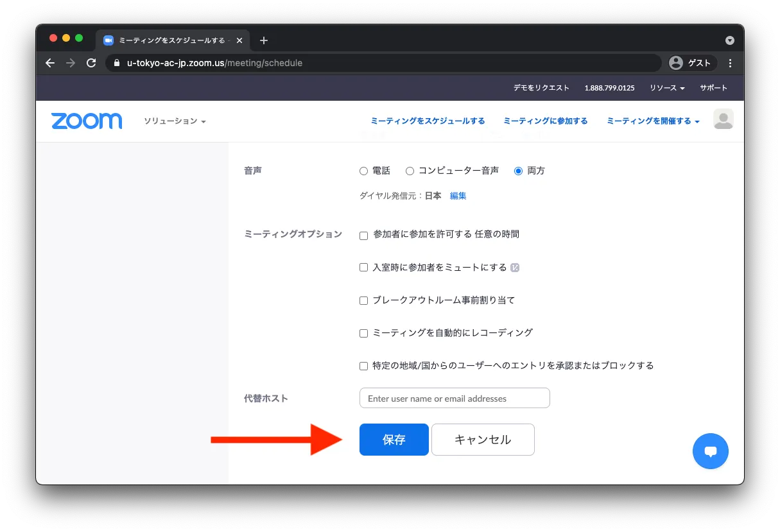
Task: Click the Zoom logo
Action: (87, 121)
